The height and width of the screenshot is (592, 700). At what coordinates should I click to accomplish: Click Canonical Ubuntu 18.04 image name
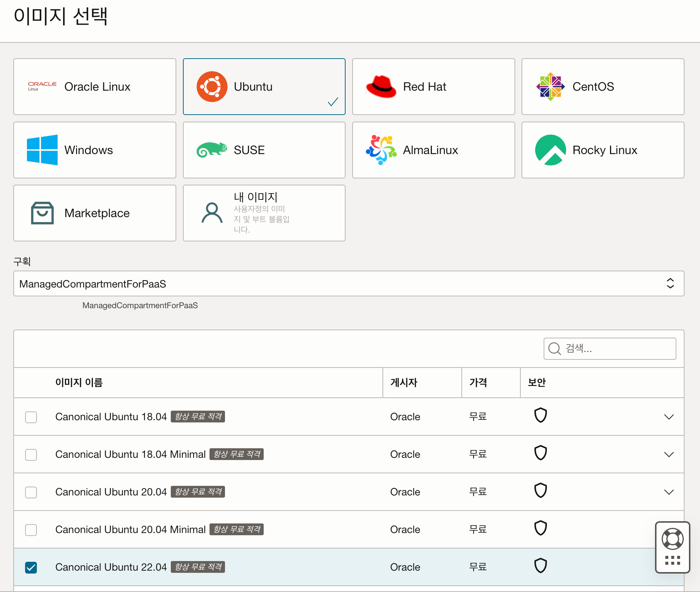click(111, 417)
